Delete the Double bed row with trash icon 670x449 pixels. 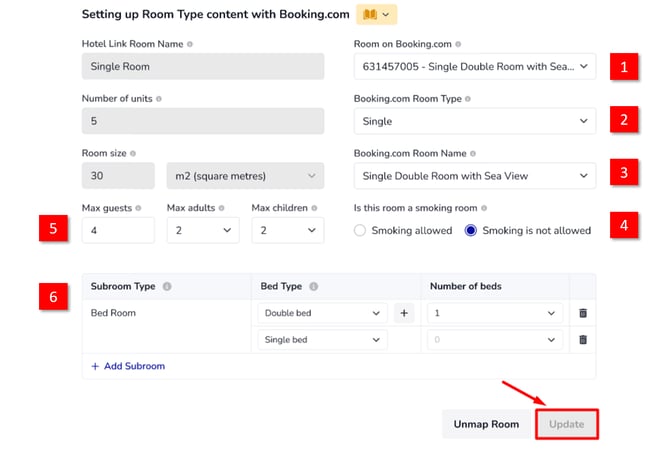point(582,313)
